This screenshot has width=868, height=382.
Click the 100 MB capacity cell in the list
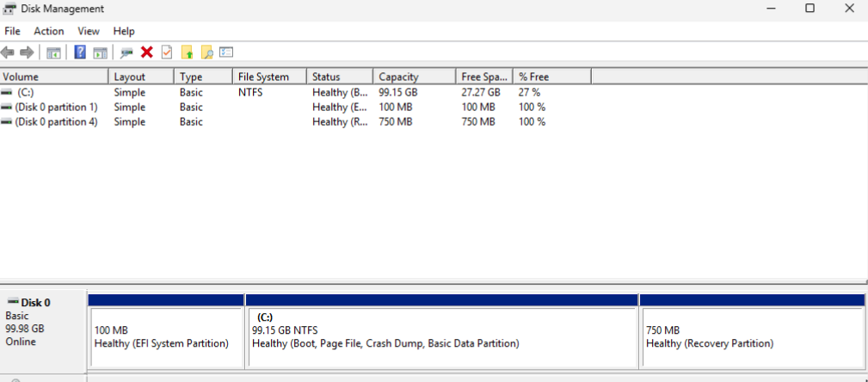click(395, 107)
